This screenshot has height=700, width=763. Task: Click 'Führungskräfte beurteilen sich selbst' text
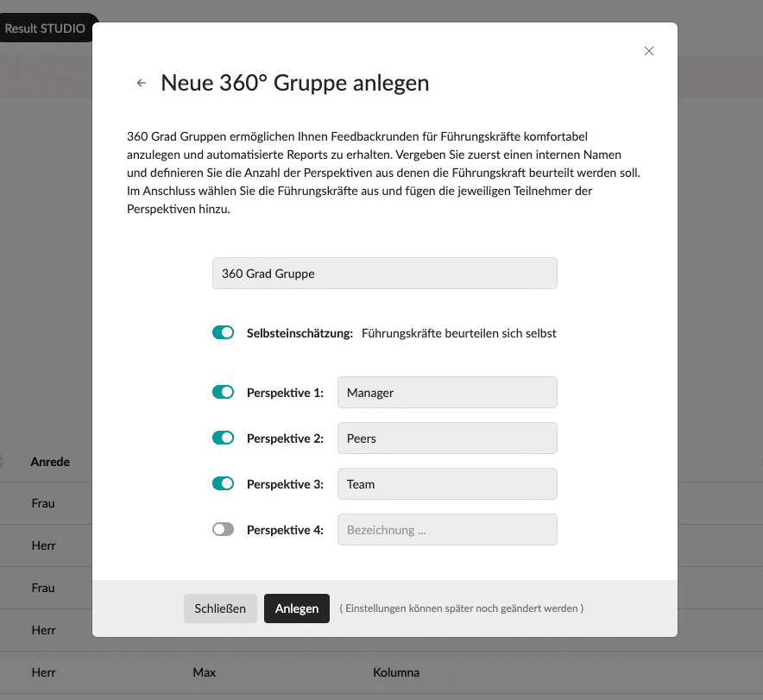coord(459,333)
